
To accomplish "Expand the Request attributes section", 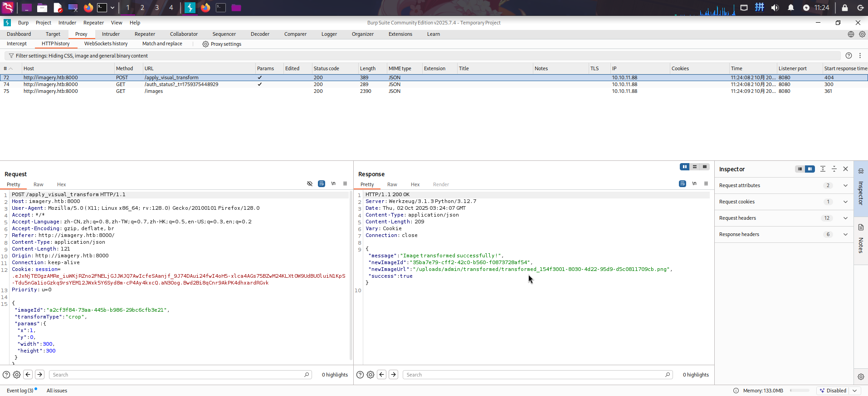I will pyautogui.click(x=845, y=185).
